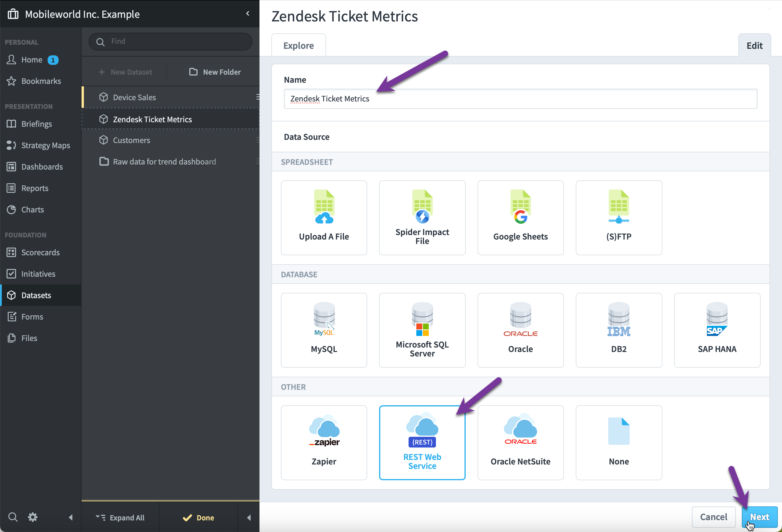Image resolution: width=782 pixels, height=532 pixels.
Task: Open the Scorecards section
Action: coord(40,252)
